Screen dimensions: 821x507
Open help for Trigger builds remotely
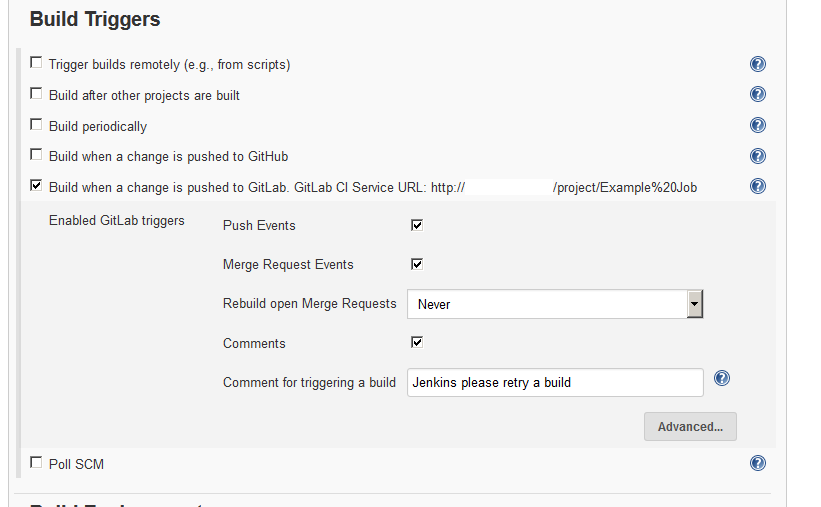[758, 64]
